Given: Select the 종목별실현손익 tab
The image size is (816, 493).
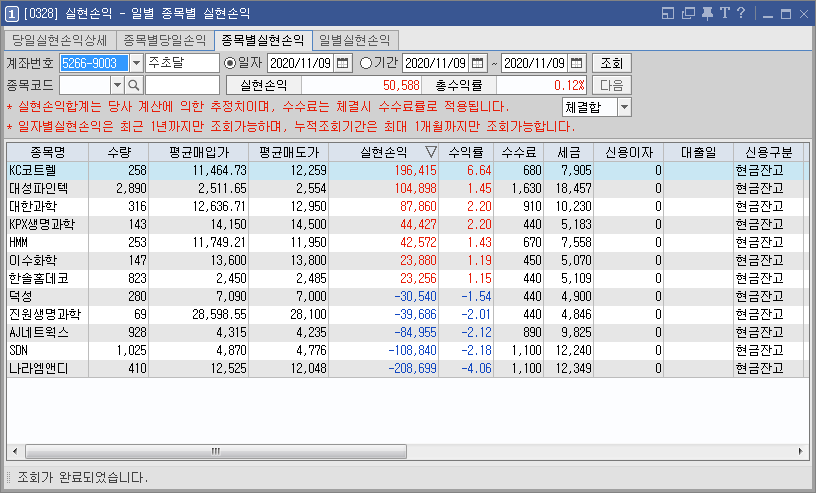Looking at the screenshot, I should pyautogui.click(x=263, y=40).
